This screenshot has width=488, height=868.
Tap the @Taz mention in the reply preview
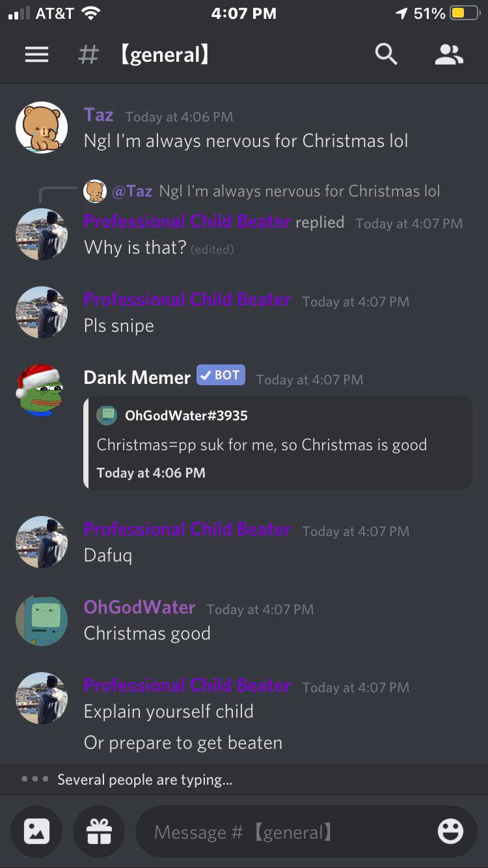tap(132, 191)
